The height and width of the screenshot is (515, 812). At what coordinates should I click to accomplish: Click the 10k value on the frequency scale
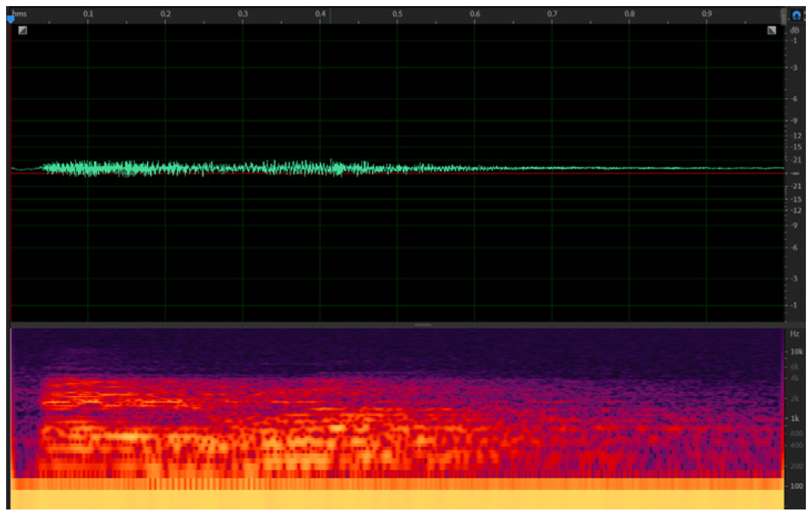tap(796, 352)
